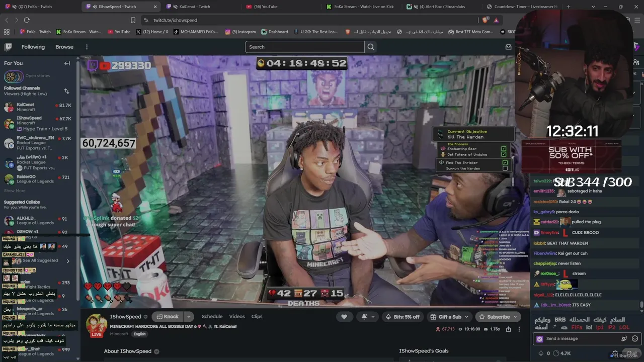
Task: Click English language tag
Action: [x=139, y=334]
